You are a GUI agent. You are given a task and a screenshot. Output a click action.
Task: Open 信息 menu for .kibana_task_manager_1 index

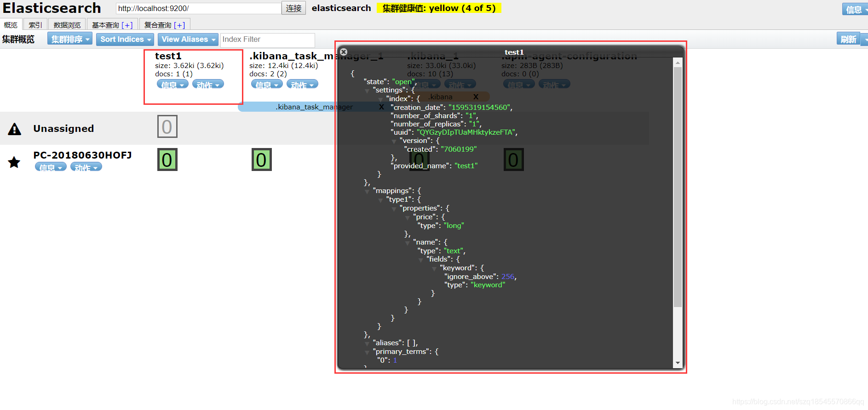[x=267, y=85]
